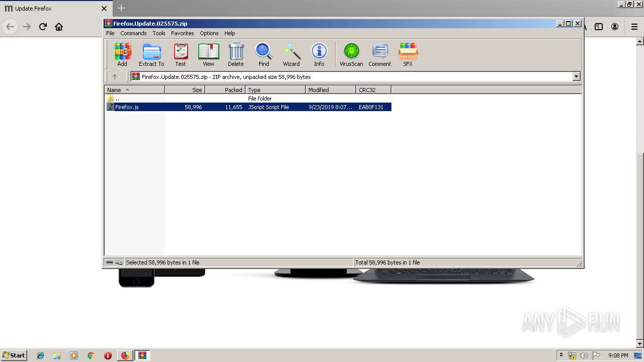644x362 pixels.
Task: Open the Help menu
Action: click(229, 33)
